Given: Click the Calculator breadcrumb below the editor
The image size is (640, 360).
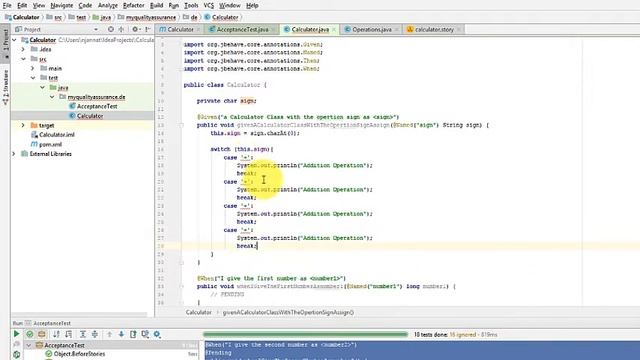Looking at the screenshot, I should point(198,312).
